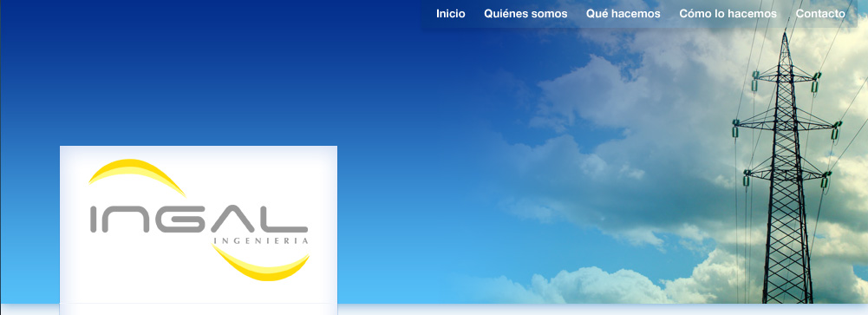The image size is (868, 315).
Task: Click the empty white area below the logo
Action: [x=199, y=309]
